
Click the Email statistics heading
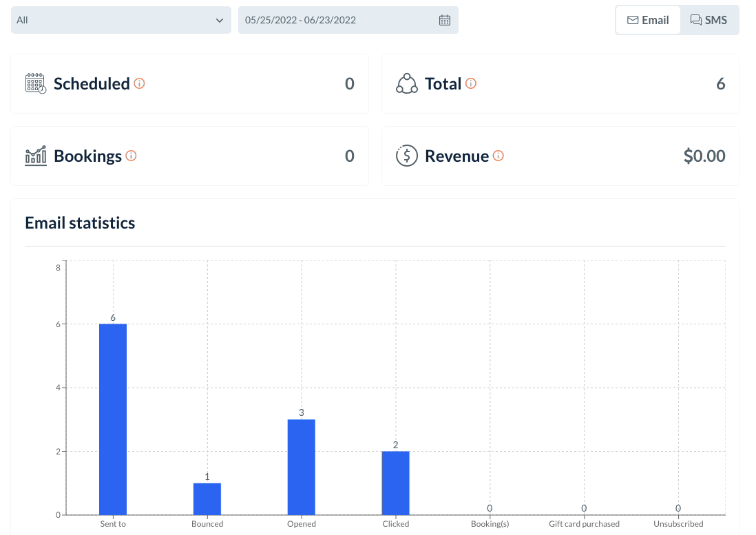click(x=80, y=223)
